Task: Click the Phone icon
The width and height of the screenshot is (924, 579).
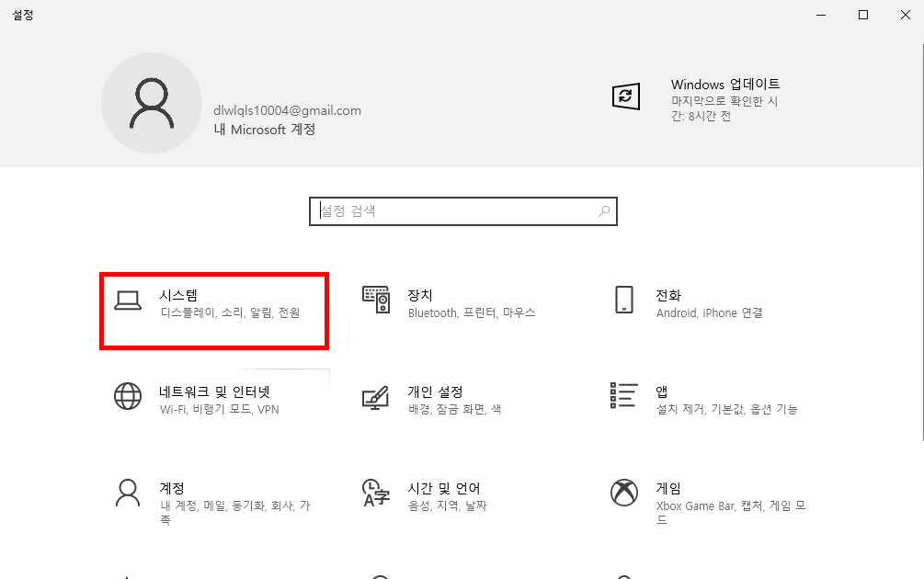Action: point(624,300)
